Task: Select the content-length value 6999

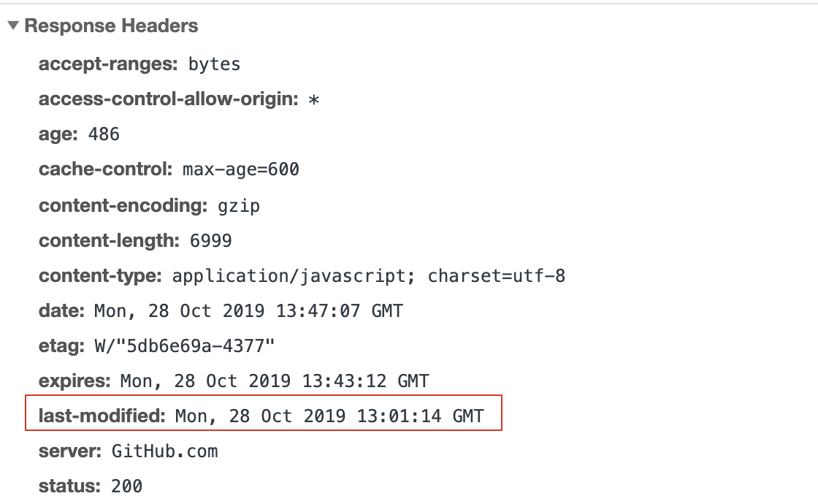Action: pyautogui.click(x=211, y=241)
